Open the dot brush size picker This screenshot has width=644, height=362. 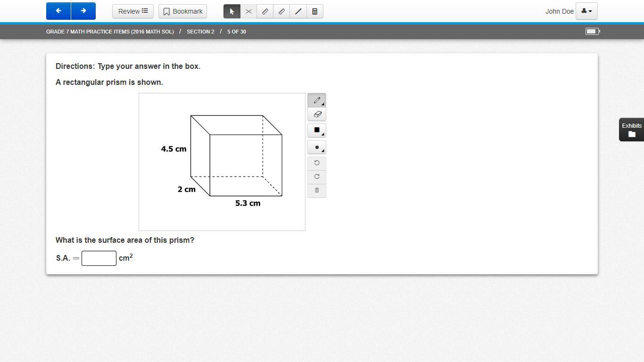tap(317, 148)
